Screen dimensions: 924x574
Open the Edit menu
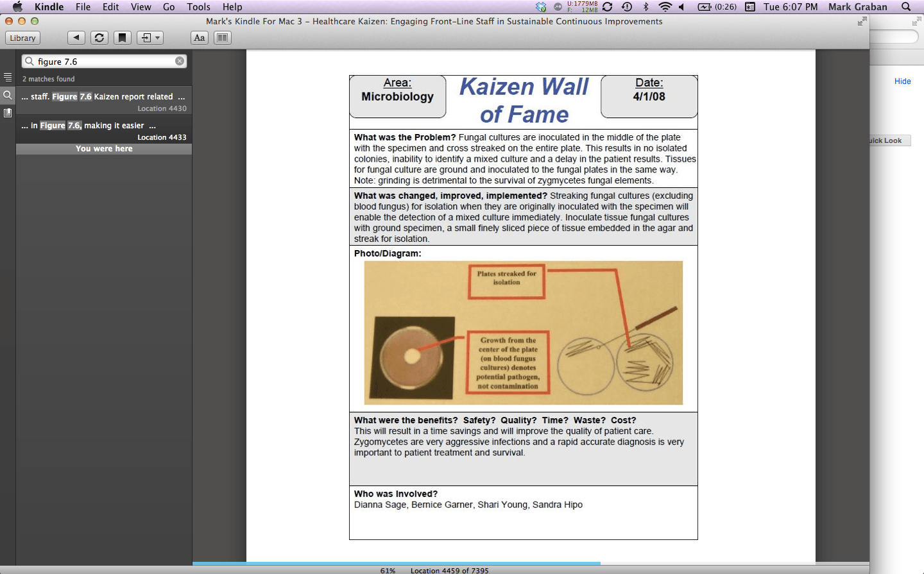coord(111,7)
